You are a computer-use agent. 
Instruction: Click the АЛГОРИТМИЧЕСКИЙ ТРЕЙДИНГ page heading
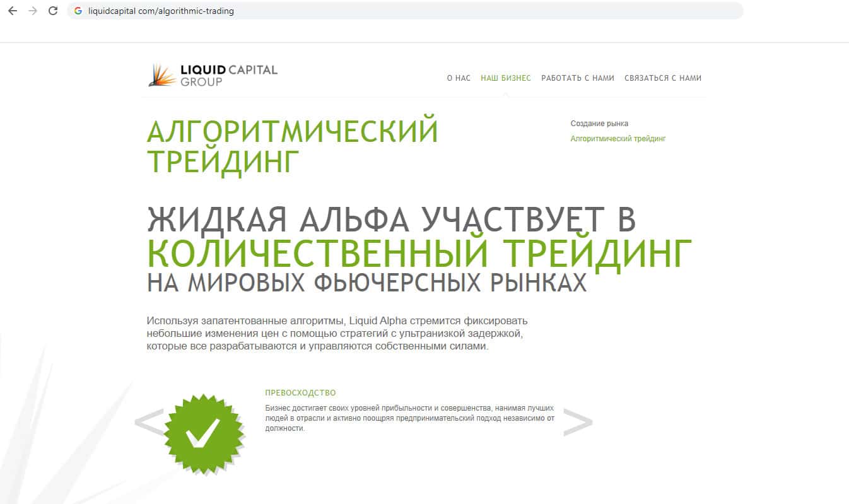(x=293, y=145)
